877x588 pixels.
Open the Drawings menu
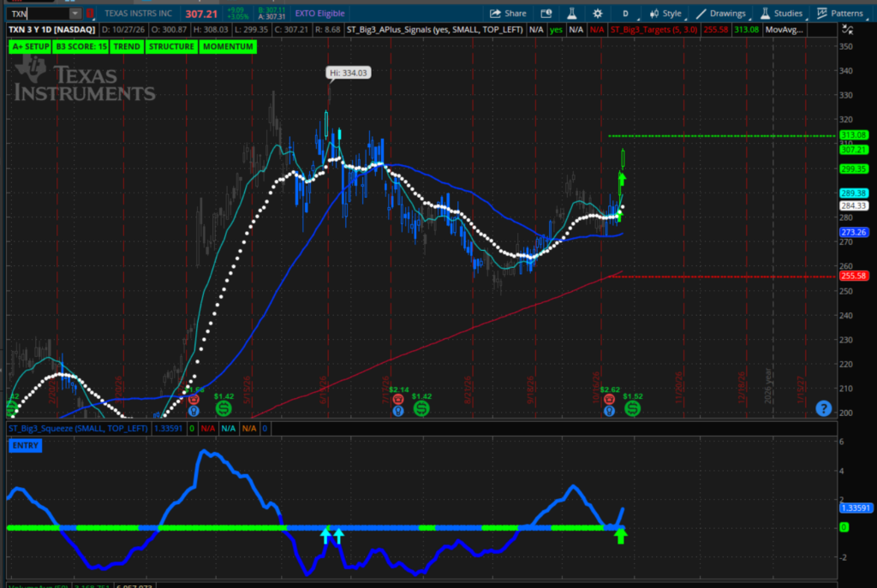tap(721, 14)
